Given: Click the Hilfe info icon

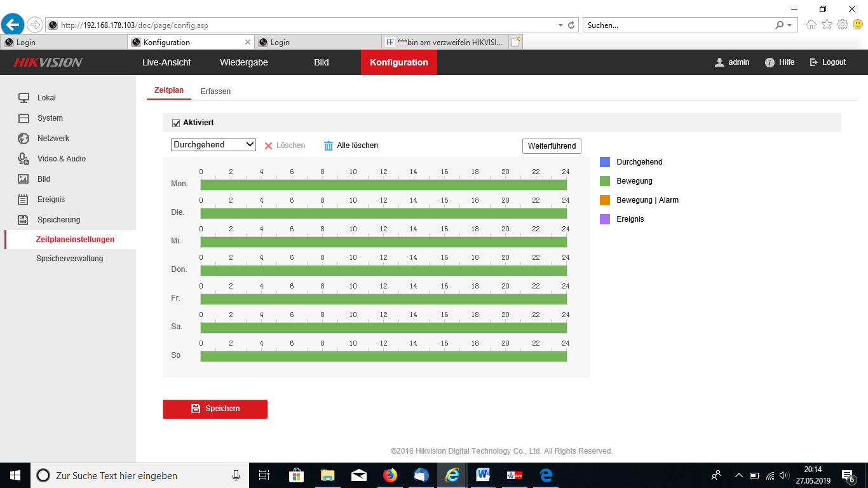Looking at the screenshot, I should coord(770,62).
